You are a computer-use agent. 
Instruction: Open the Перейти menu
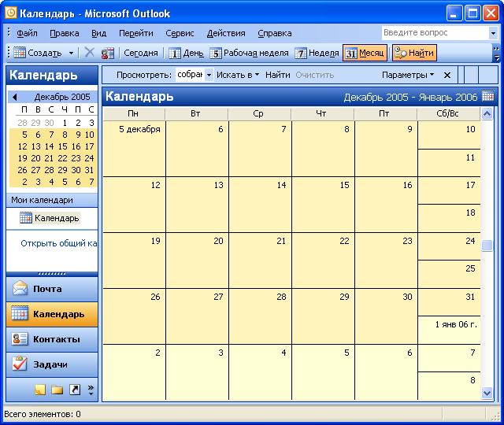136,33
